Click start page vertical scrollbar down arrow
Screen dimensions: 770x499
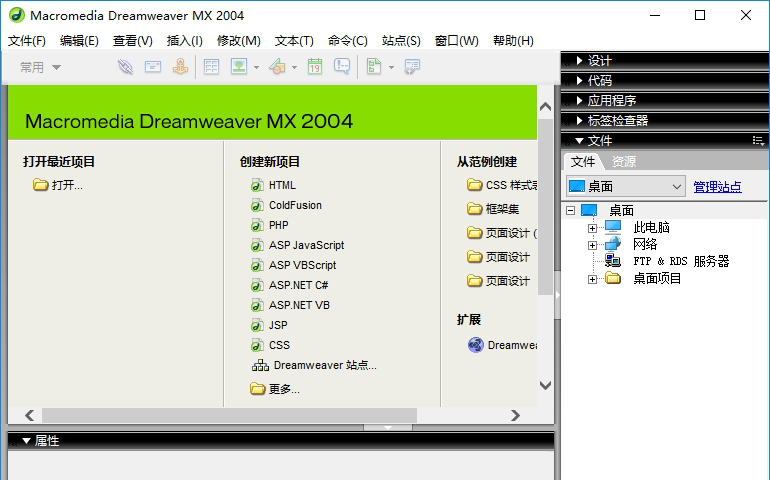(x=545, y=385)
